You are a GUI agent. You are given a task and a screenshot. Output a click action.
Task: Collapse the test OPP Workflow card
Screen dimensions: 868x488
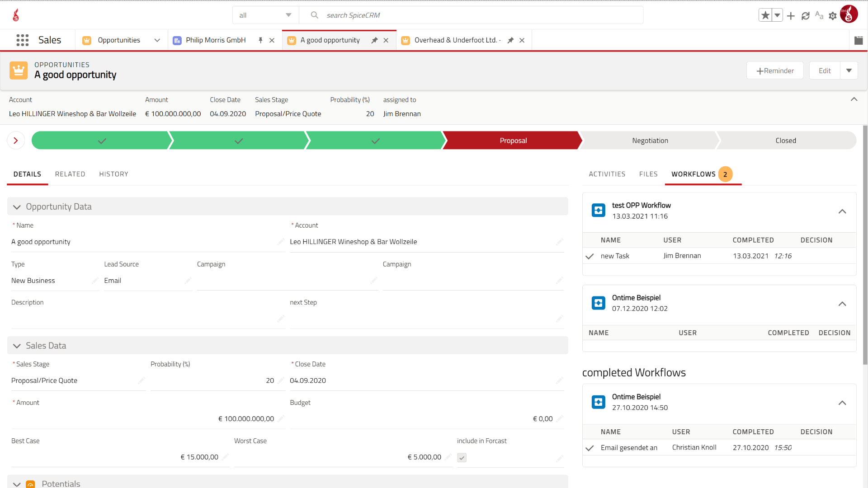point(842,211)
